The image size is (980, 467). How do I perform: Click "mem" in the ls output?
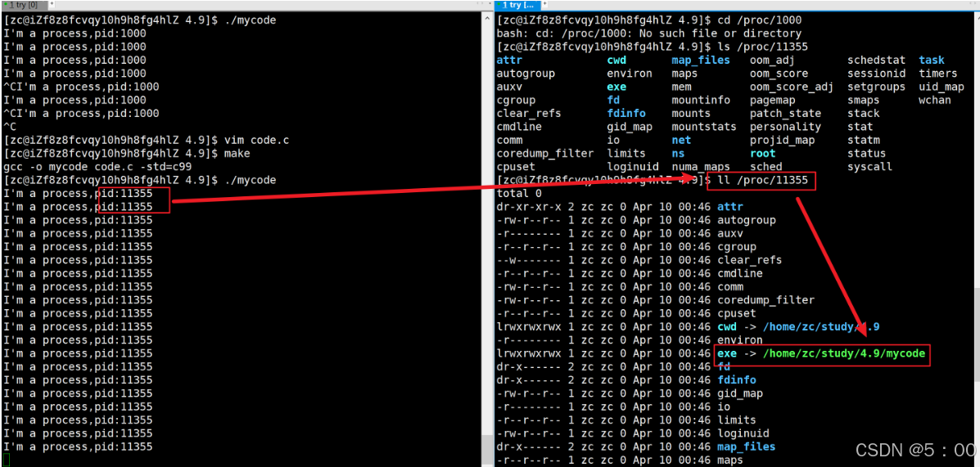coord(681,88)
